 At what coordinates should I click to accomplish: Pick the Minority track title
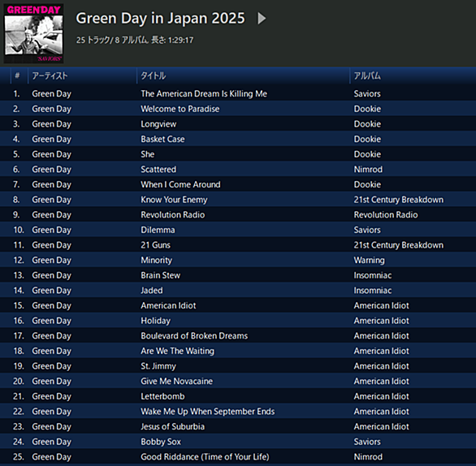pos(156,261)
